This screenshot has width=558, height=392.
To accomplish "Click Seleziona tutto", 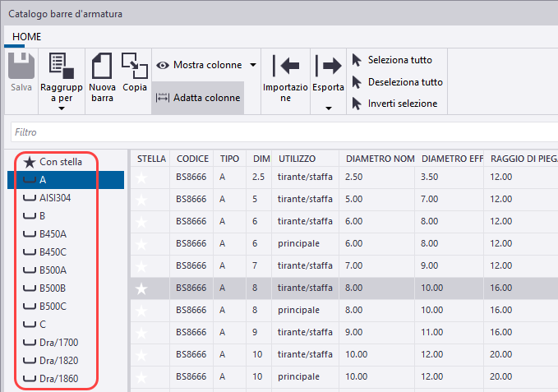I will [x=399, y=60].
